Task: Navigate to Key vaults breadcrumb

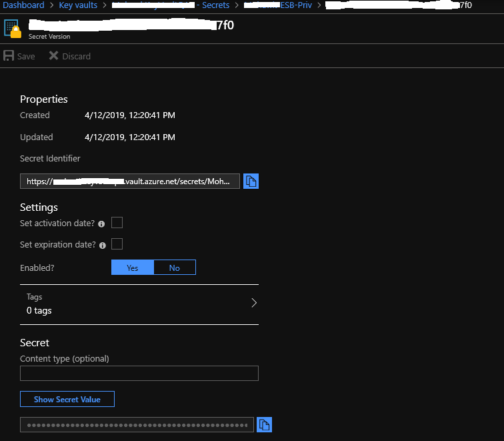Action: [x=79, y=5]
